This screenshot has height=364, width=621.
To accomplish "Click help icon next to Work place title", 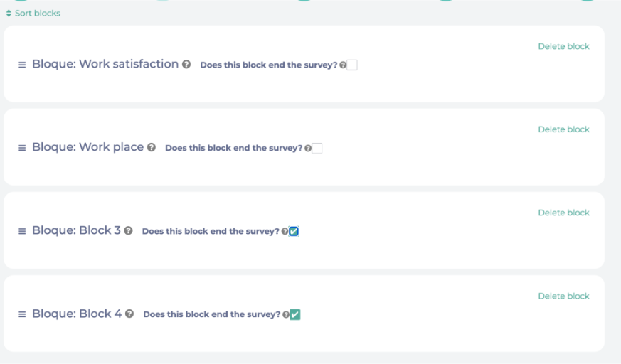I will (152, 148).
